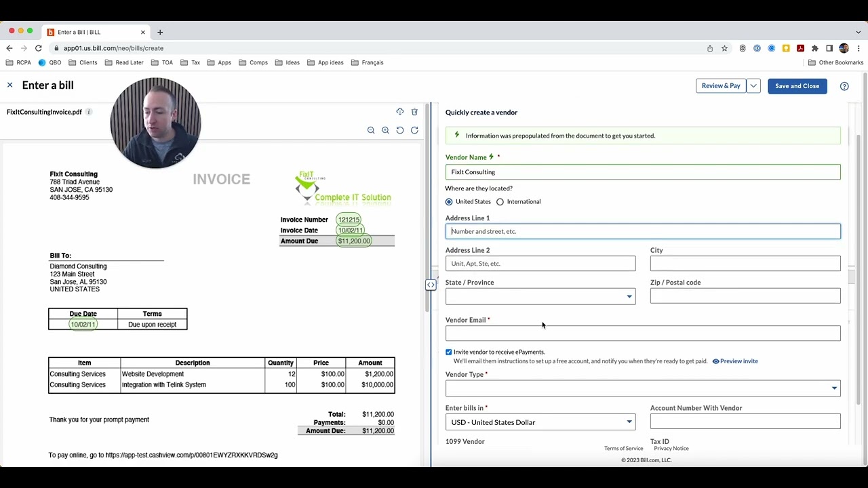Image resolution: width=868 pixels, height=488 pixels.
Task: Open the Chrome three-dot menu
Action: pyautogui.click(x=858, y=48)
